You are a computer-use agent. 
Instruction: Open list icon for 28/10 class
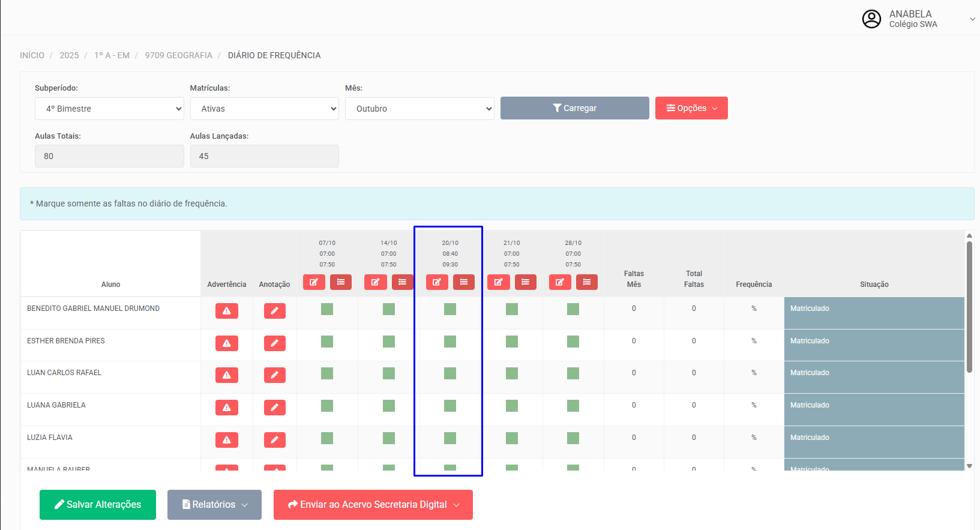pyautogui.click(x=587, y=282)
